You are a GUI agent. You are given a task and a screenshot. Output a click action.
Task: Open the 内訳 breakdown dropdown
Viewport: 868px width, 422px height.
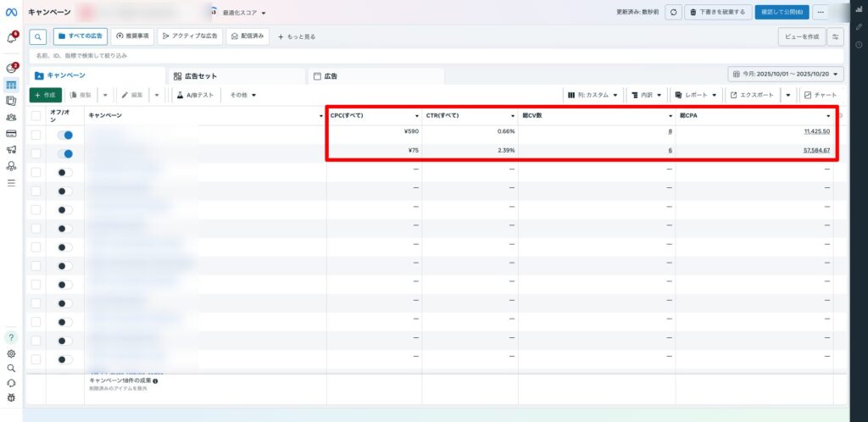(x=647, y=95)
